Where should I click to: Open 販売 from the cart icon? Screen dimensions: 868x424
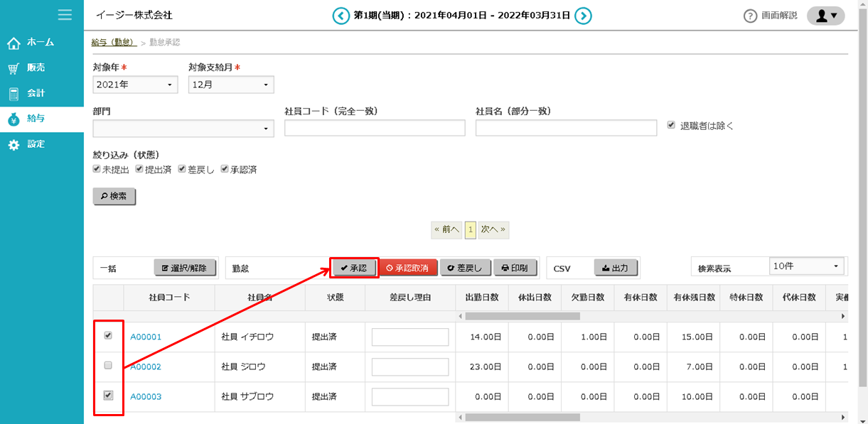14,68
